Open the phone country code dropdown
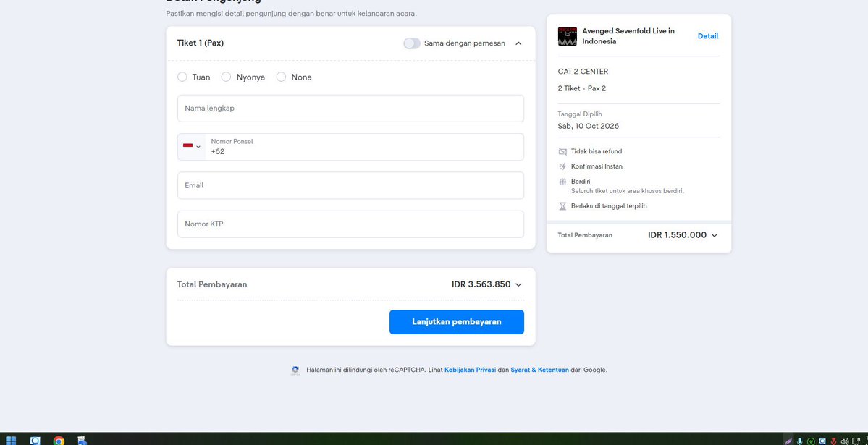Image resolution: width=868 pixels, height=445 pixels. click(x=192, y=147)
